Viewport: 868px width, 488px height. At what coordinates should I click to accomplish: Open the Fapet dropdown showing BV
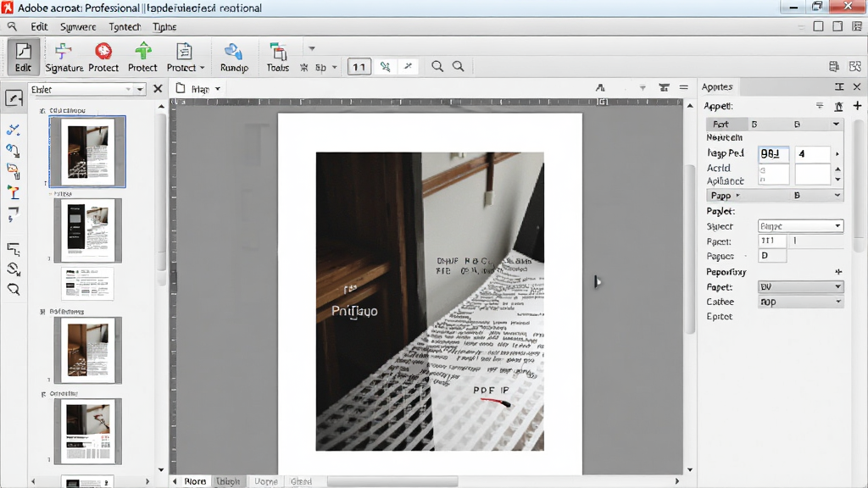click(800, 286)
